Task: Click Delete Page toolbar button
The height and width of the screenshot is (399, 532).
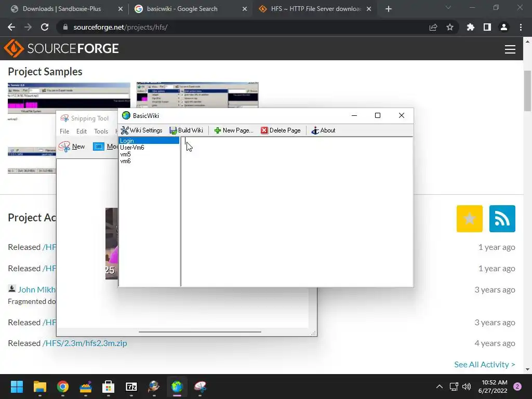Action: 281,130
